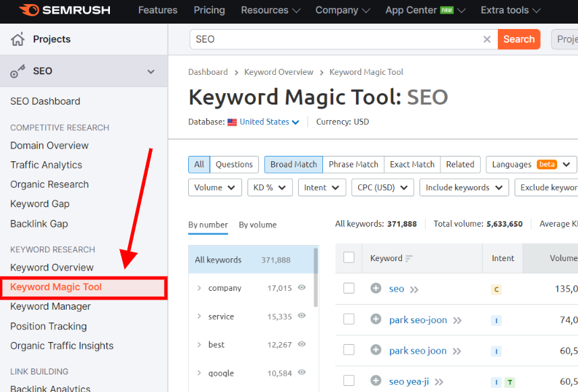Expand the 'service' keyword group
Viewport: 578px width, 392px height.
(x=199, y=316)
